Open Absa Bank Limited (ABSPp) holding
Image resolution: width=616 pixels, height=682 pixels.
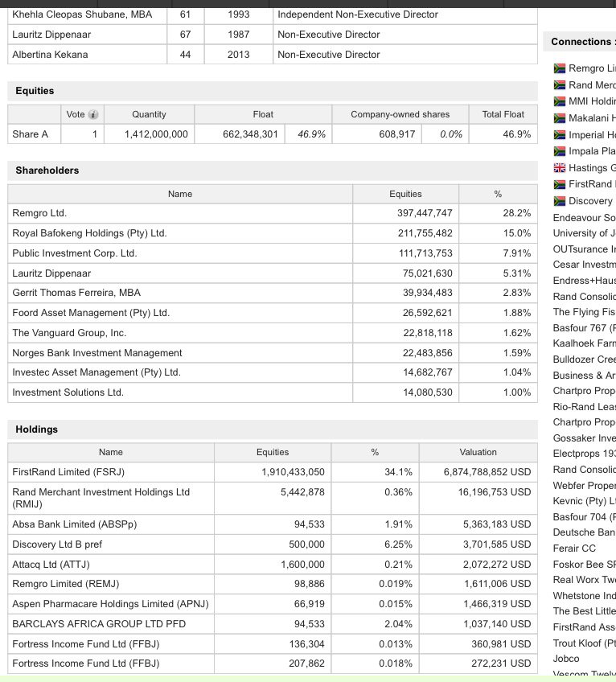click(75, 524)
